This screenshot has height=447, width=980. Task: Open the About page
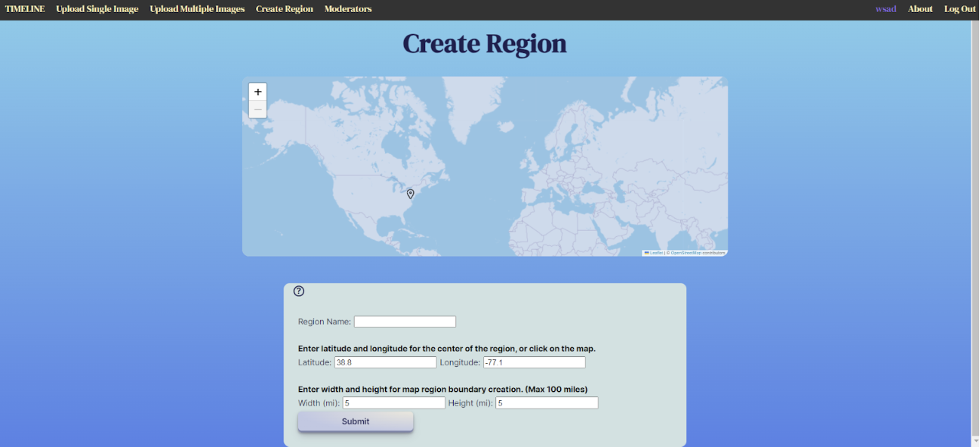click(x=920, y=9)
